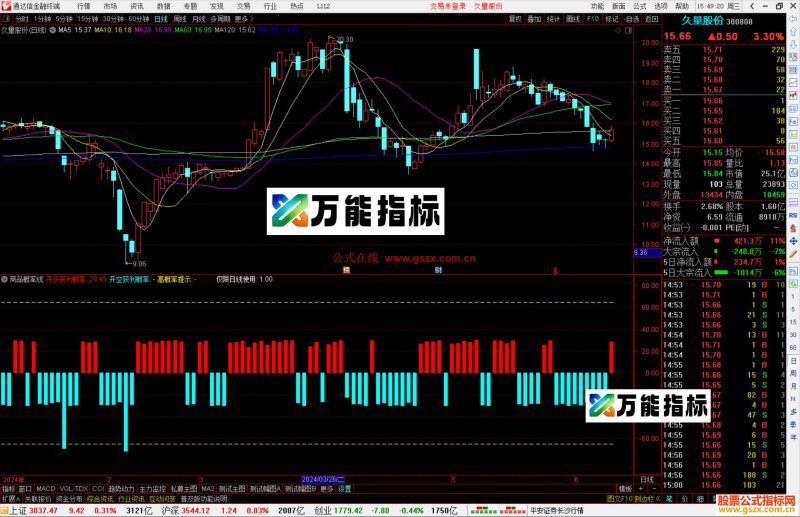Click the 上证 3037.47 index in status bar
800x517 pixels.
[34, 510]
